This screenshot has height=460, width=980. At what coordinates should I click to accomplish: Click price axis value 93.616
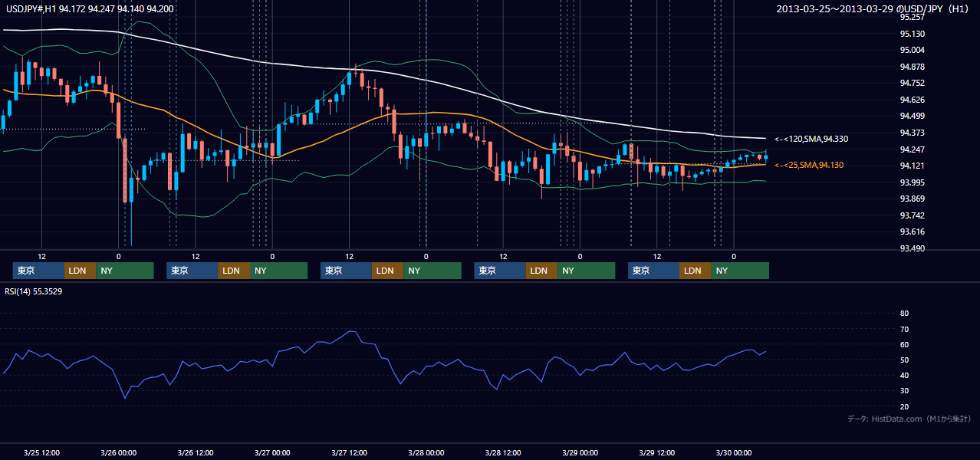(912, 232)
